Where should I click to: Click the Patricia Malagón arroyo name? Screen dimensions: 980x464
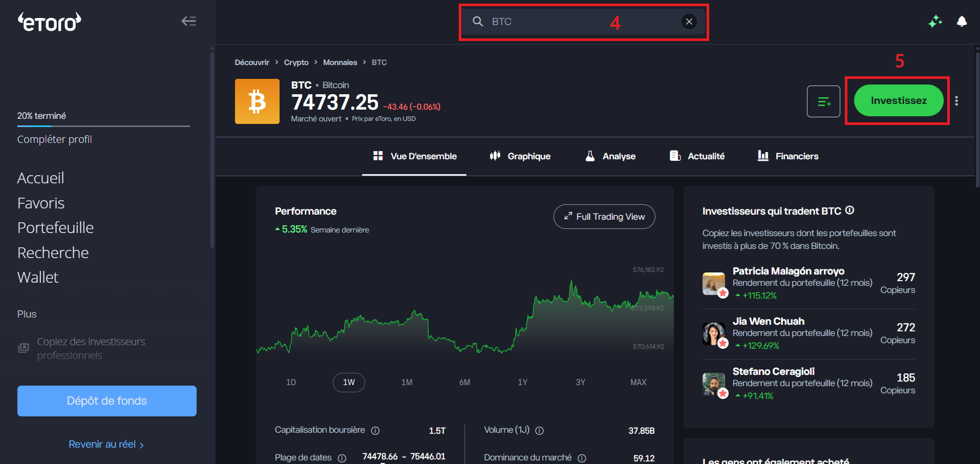tap(789, 271)
